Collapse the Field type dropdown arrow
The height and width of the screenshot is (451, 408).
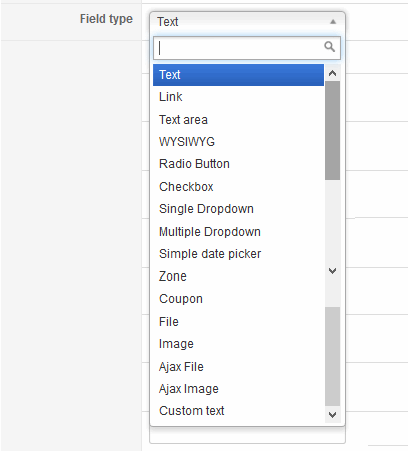pyautogui.click(x=333, y=22)
